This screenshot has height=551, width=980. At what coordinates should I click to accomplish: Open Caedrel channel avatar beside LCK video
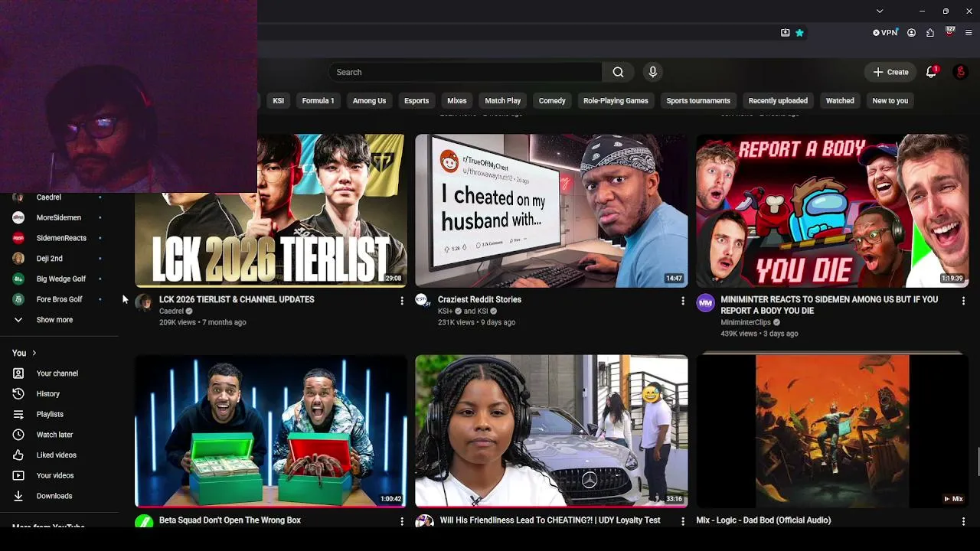pyautogui.click(x=144, y=302)
